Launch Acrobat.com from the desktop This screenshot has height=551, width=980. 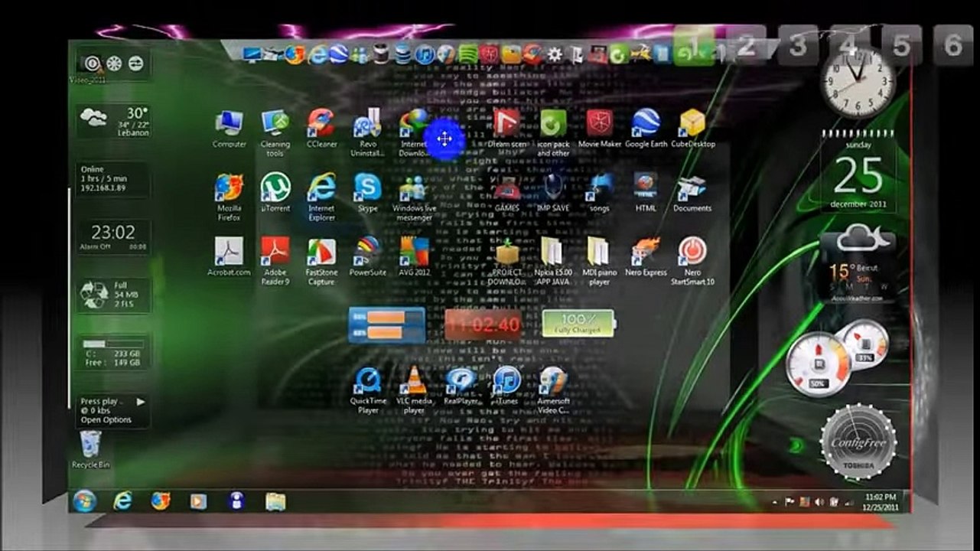[229, 256]
